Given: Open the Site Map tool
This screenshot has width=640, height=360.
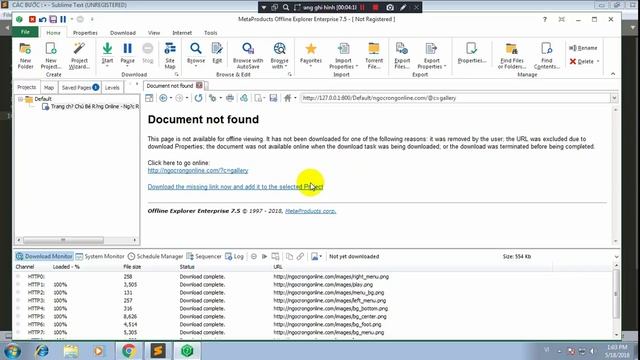Looking at the screenshot, I should tap(170, 56).
